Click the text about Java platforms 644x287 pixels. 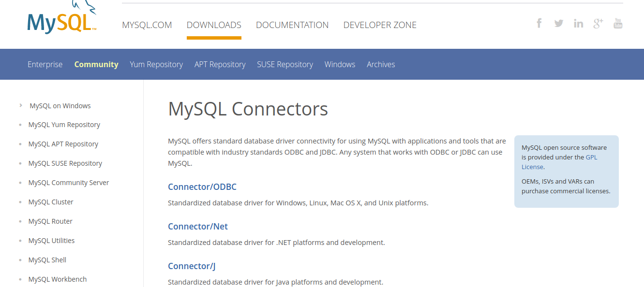pyautogui.click(x=275, y=282)
